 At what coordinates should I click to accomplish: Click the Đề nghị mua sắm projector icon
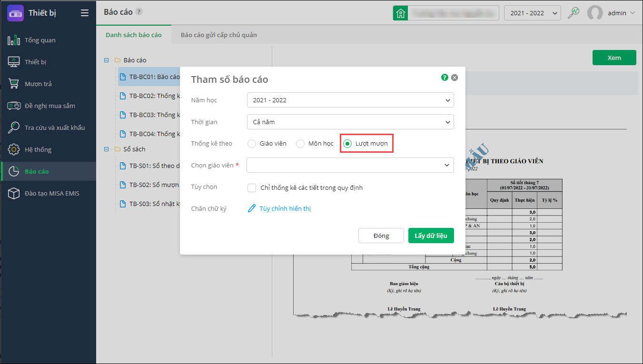[14, 106]
